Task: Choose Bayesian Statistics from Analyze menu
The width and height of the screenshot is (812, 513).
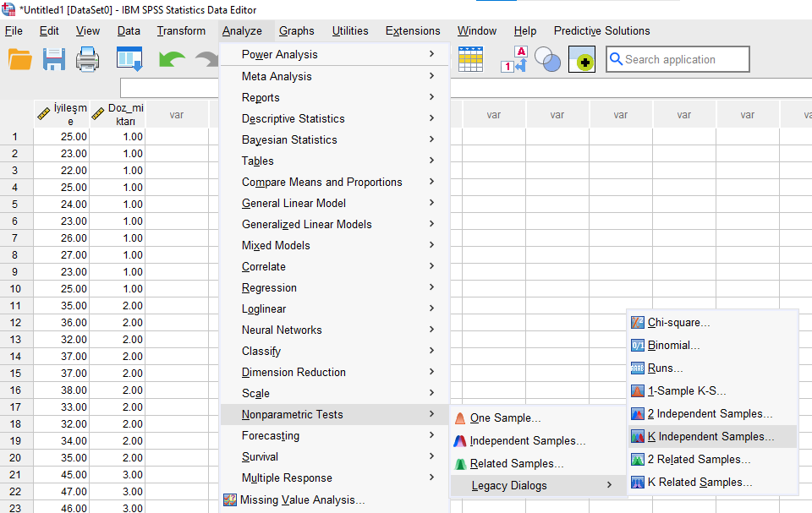Action: (335, 139)
